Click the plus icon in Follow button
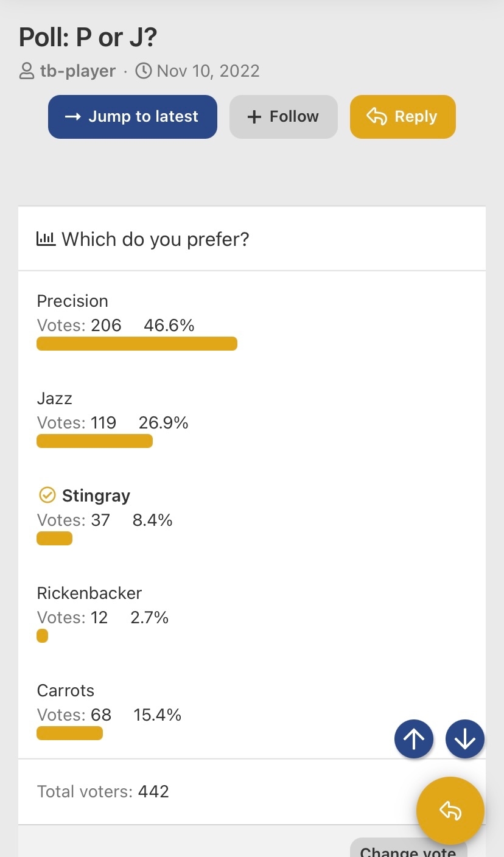Screen dimensions: 504x857 (x=254, y=117)
